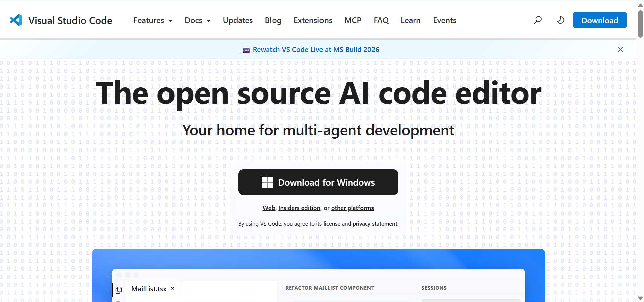
Task: Click the other platforms link
Action: pyautogui.click(x=352, y=208)
